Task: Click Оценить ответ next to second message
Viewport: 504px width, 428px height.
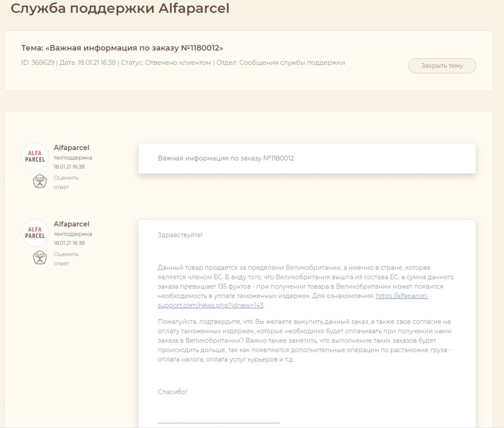Action: coord(66,259)
